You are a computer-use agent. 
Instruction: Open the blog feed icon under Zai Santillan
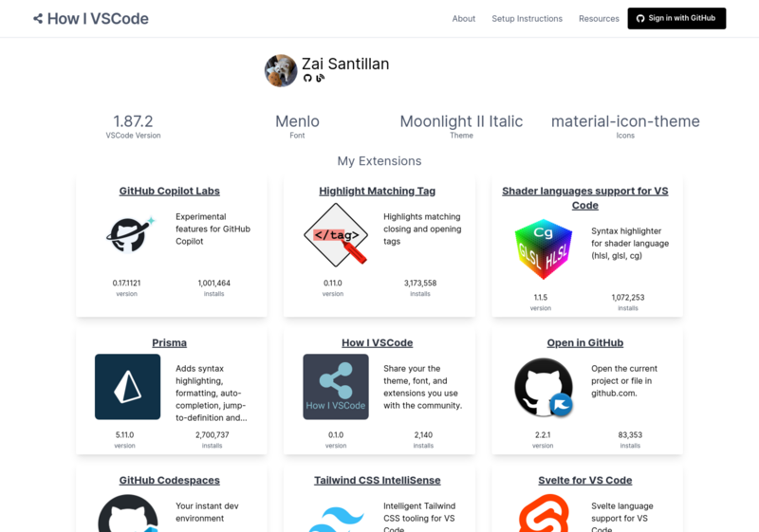click(320, 78)
